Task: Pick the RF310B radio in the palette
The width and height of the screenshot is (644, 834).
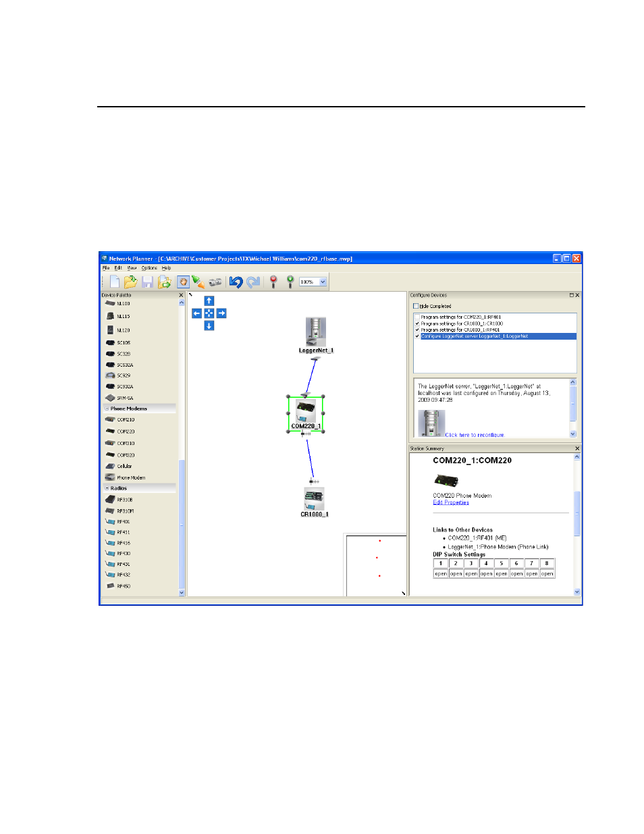Action: tap(119, 500)
